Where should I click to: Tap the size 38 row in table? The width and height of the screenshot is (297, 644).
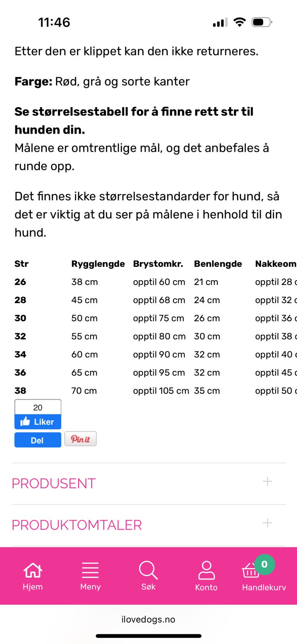[21, 390]
